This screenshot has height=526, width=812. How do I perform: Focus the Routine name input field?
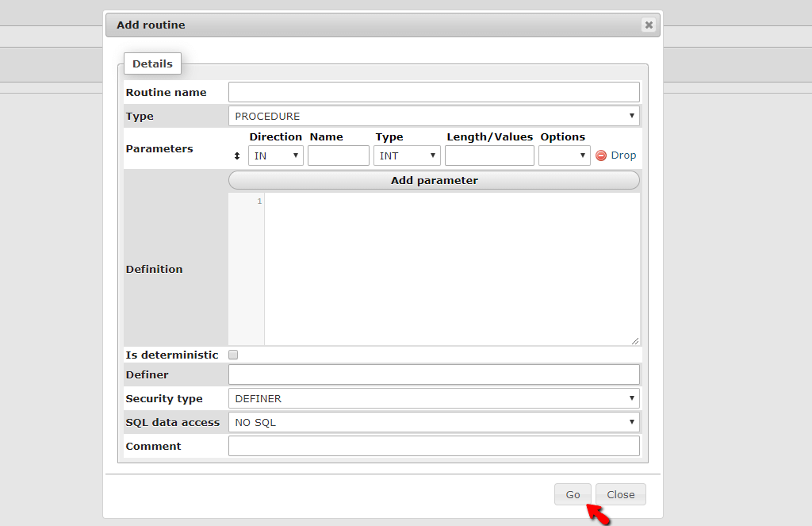(x=434, y=92)
